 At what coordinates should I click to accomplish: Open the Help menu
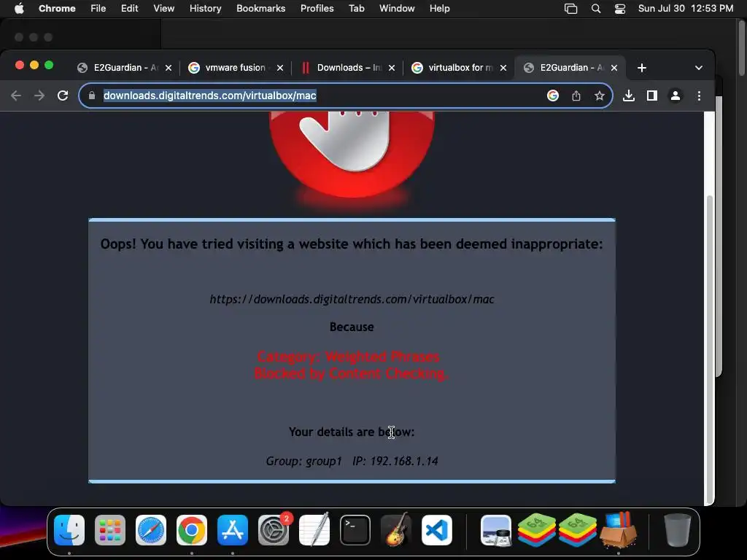coord(439,9)
